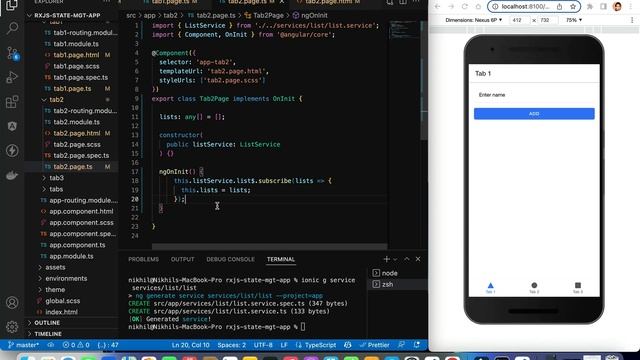The height and width of the screenshot is (360, 640).
Task: Switch to the TERMINAL panel tab
Action: (281, 260)
